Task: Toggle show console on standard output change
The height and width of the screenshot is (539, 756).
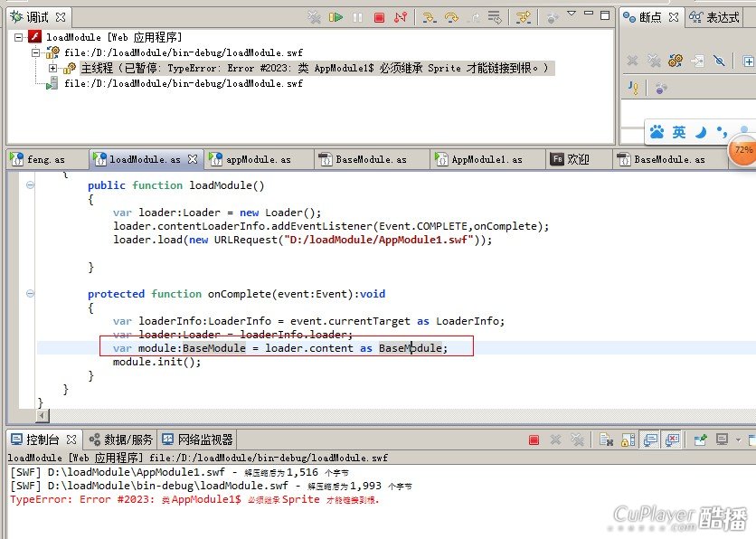Action: [650, 440]
